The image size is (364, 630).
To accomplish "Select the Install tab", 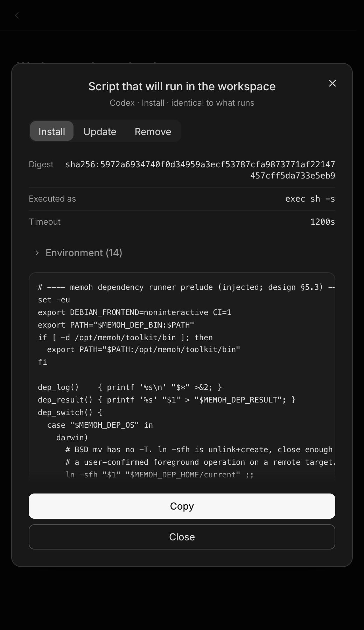I will tap(52, 131).
